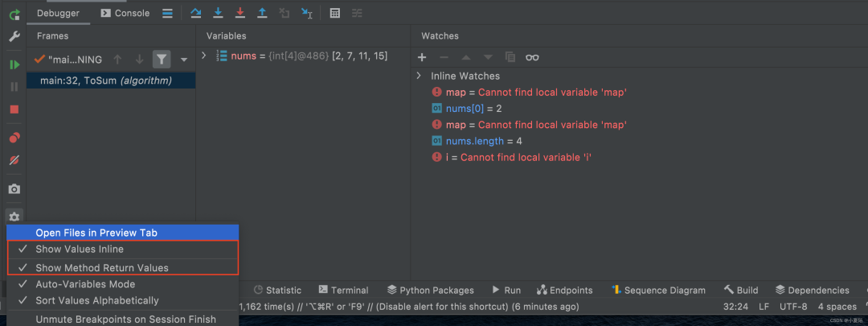The image size is (868, 326).
Task: Expand the Inline Watches node
Action: coord(419,76)
